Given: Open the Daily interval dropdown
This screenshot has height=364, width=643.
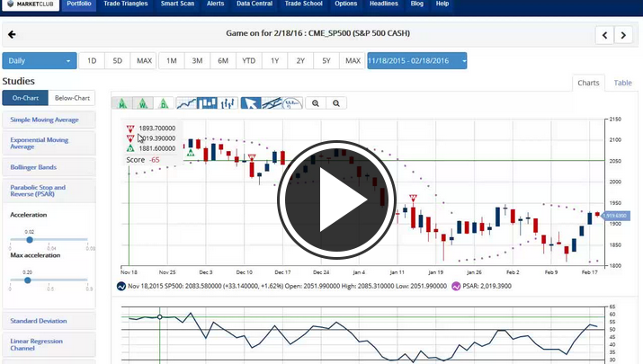Looking at the screenshot, I should [40, 61].
